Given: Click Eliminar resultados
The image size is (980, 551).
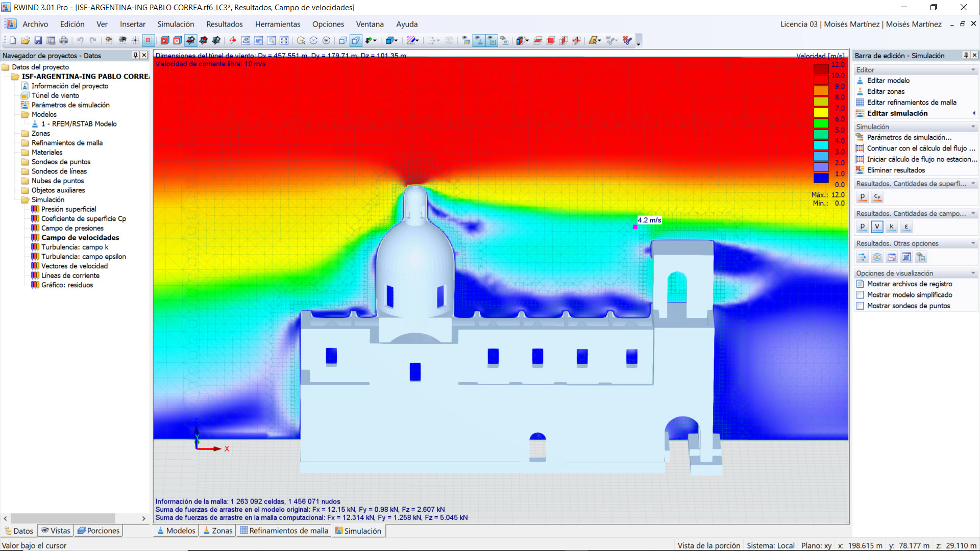Looking at the screenshot, I should [896, 170].
